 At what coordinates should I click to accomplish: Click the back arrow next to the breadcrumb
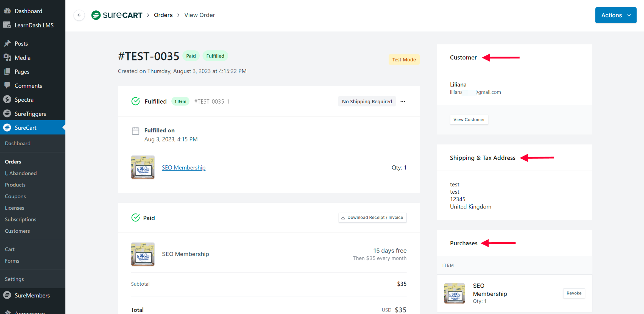point(79,15)
